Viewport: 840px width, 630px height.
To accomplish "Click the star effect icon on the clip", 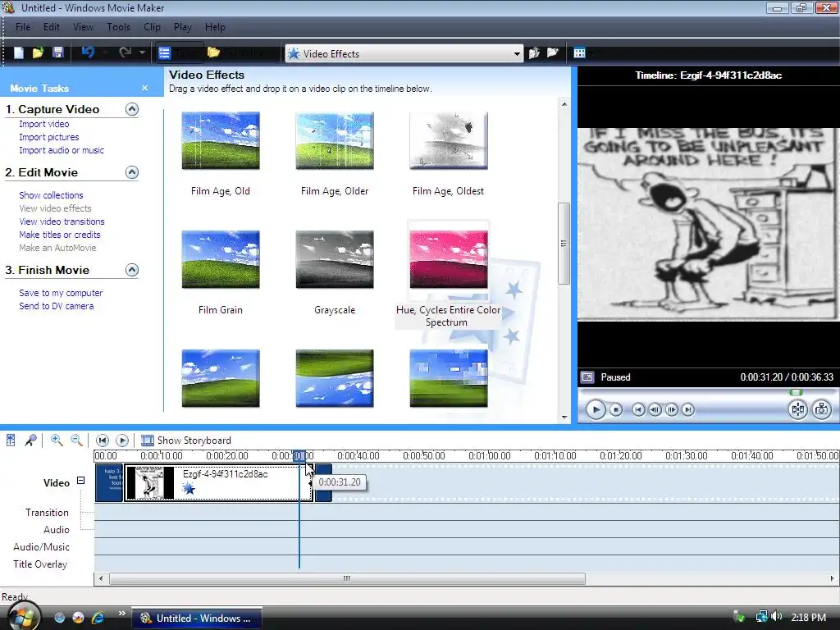I will tap(189, 488).
